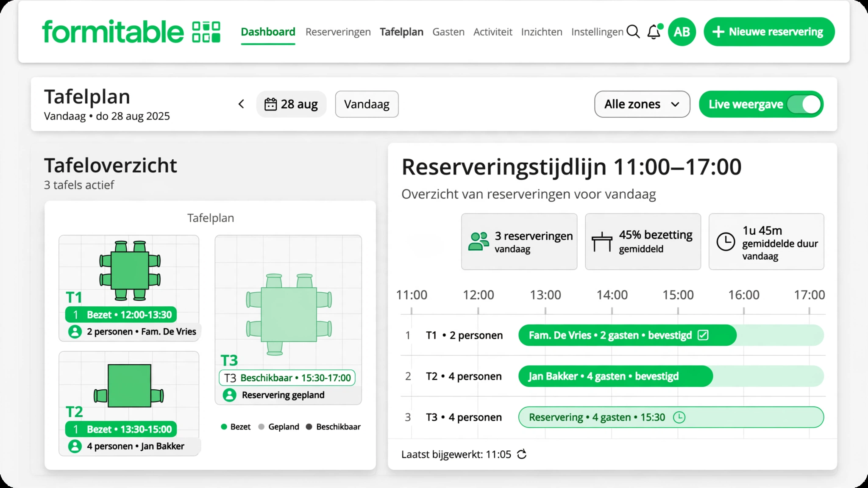Click '2 personen • Fam. De Vries' text
The width and height of the screenshot is (868, 488).
[142, 332]
